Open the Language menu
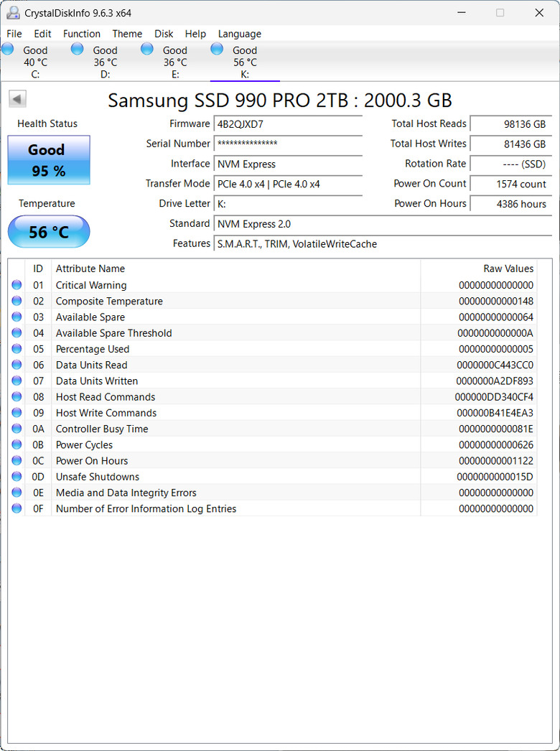Image resolution: width=560 pixels, height=751 pixels. pyautogui.click(x=240, y=34)
